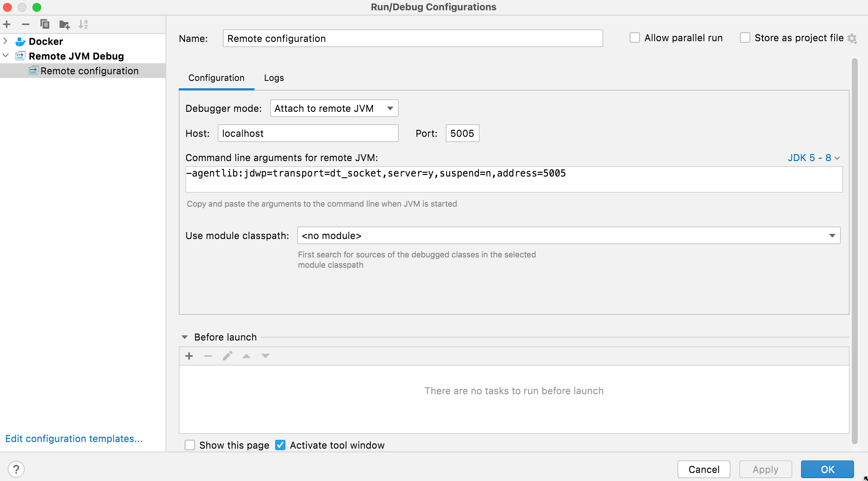This screenshot has width=868, height=481.
Task: Click the vertical scrollbar on the right
Action: pyautogui.click(x=854, y=251)
